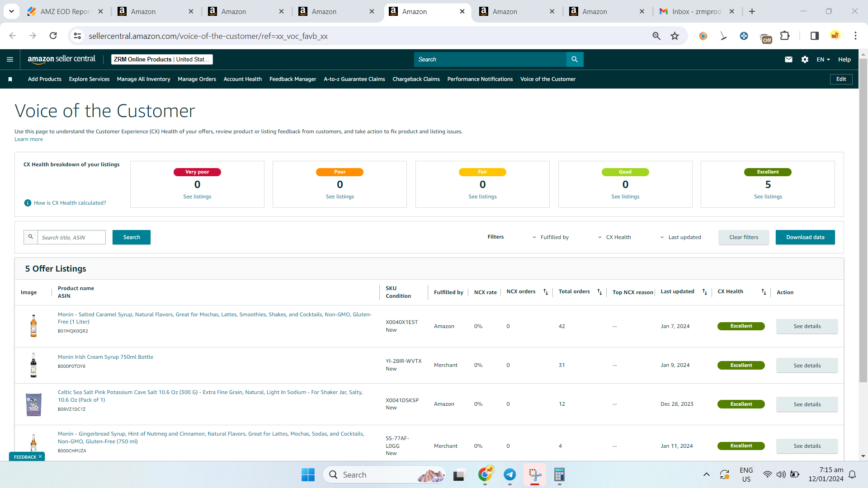868x488 pixels.
Task: Switch to the Gmail Inbox browser tab
Action: click(x=696, y=11)
